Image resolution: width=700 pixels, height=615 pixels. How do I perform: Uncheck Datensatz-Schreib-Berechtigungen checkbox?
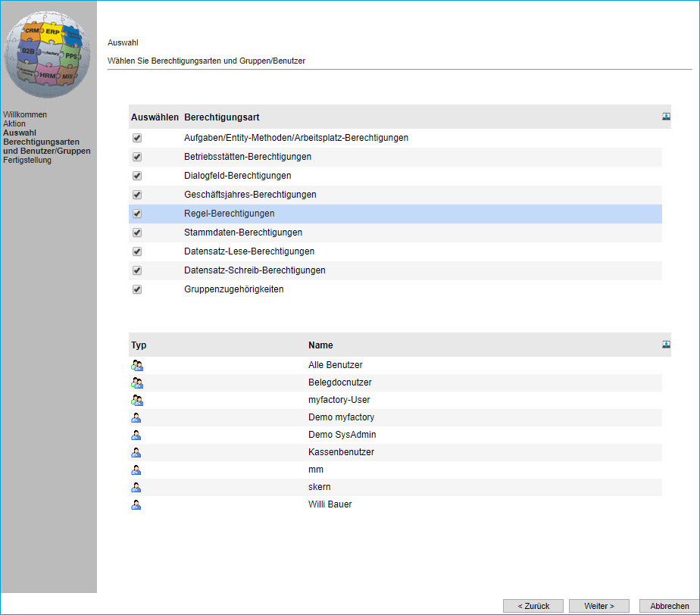pyautogui.click(x=137, y=270)
